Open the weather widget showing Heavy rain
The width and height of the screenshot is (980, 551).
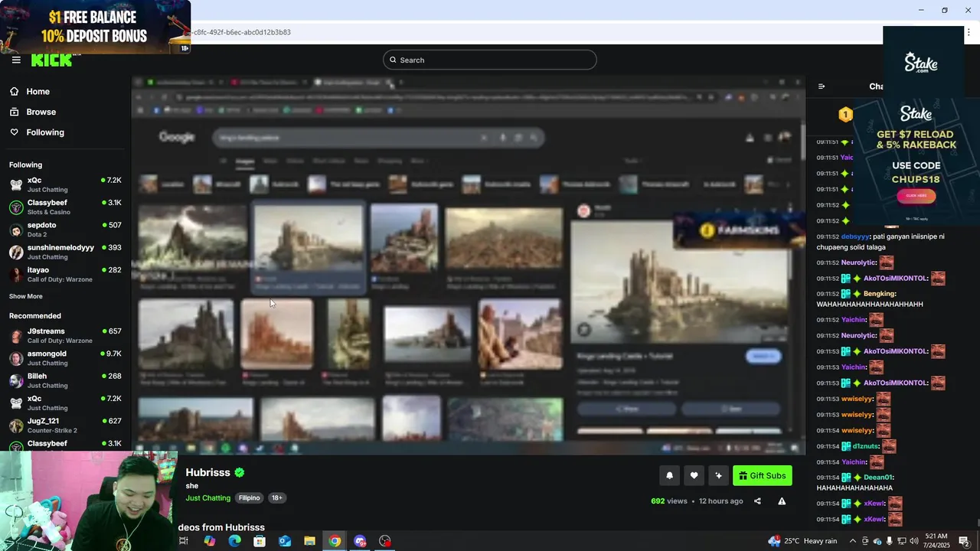pyautogui.click(x=802, y=541)
